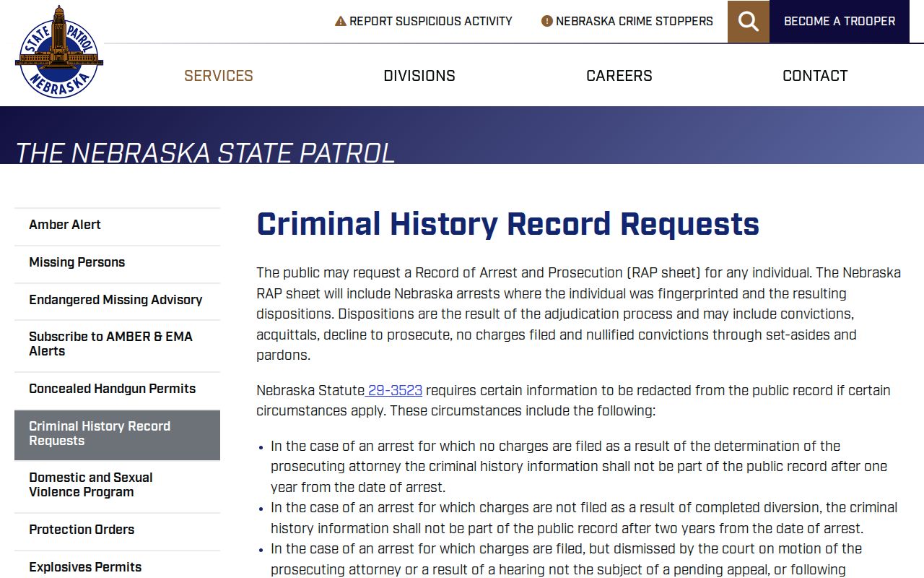Click the bullet about completed diversion
924x578 pixels.
pyautogui.click(x=584, y=518)
